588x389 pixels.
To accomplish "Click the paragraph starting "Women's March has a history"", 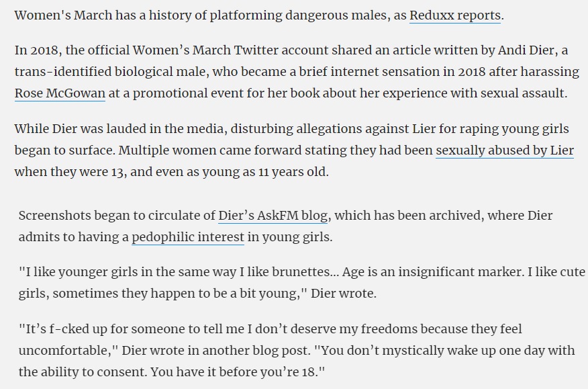I will pyautogui.click(x=259, y=15).
